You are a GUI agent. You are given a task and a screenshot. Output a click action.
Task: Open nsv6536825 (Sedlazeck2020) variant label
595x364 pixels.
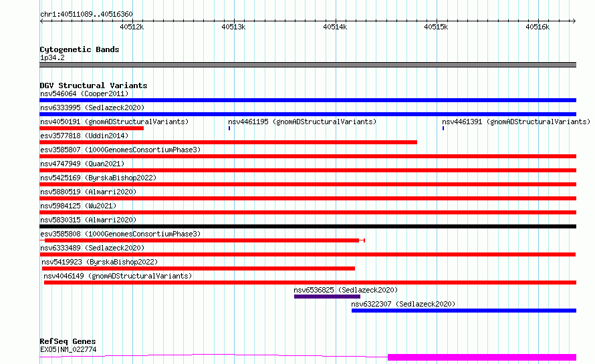pos(346,290)
